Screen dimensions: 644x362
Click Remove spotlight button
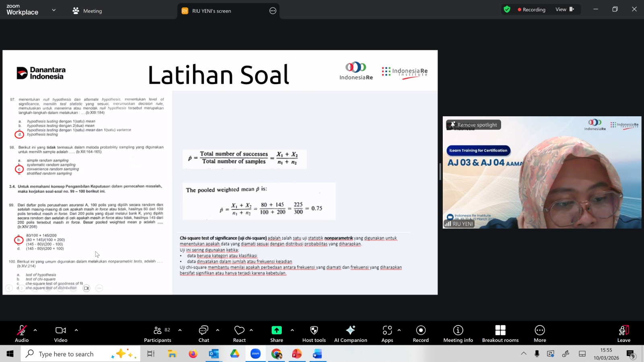coord(473,125)
